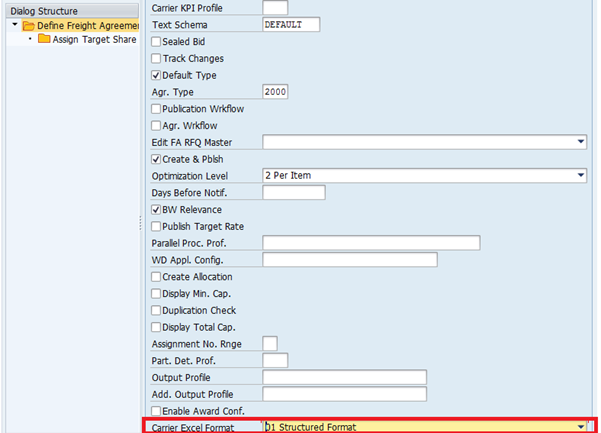The width and height of the screenshot is (601, 433).
Task: Click the Agr. Type field
Action: pos(275,92)
